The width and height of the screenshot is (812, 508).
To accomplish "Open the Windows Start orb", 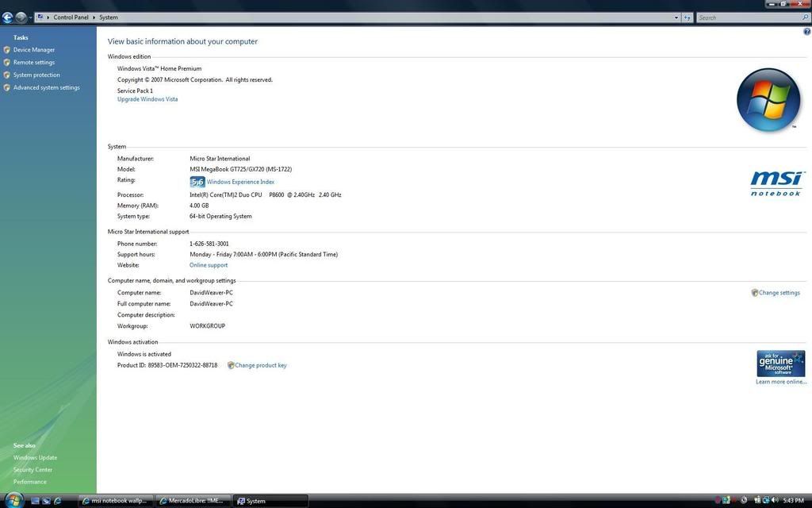I will pos(14,501).
